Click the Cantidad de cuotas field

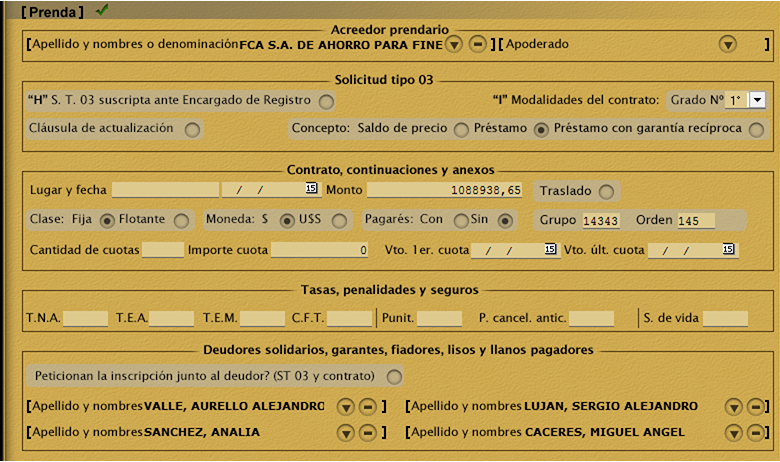[163, 250]
